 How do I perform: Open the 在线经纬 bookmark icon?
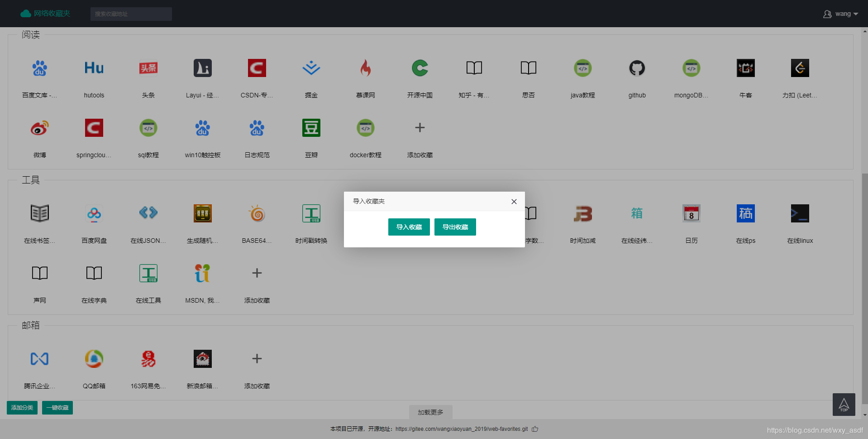tap(637, 213)
